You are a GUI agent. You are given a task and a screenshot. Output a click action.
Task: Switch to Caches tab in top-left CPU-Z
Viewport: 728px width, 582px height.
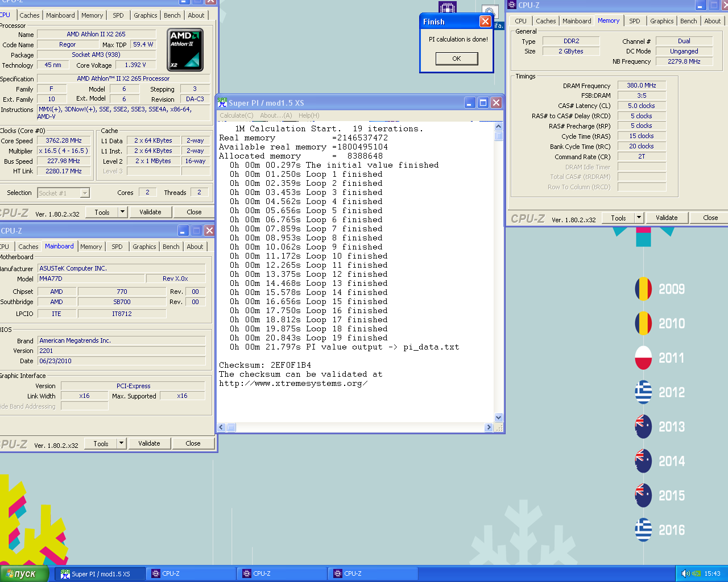(30, 15)
